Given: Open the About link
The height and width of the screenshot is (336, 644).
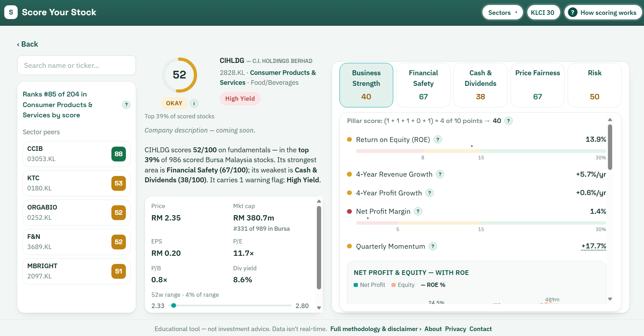Looking at the screenshot, I should click(x=433, y=329).
